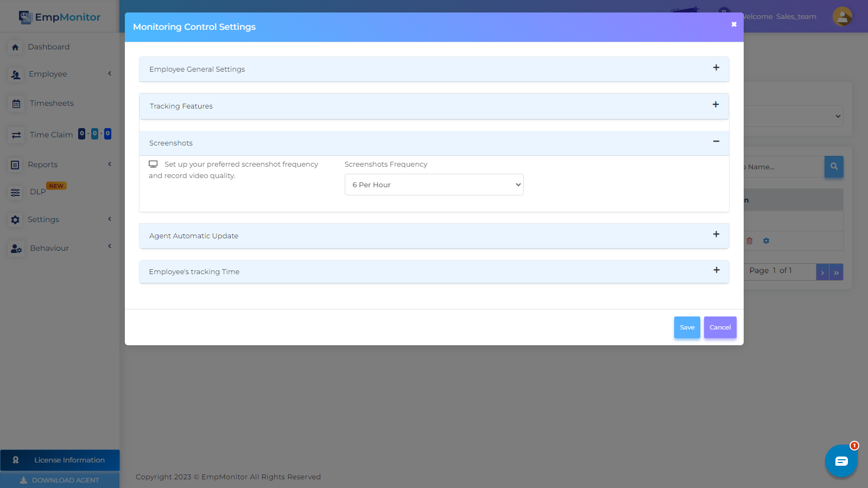Click the Copyright 2023 EmpMonitor footer text
This screenshot has width=868, height=488.
[228, 477]
